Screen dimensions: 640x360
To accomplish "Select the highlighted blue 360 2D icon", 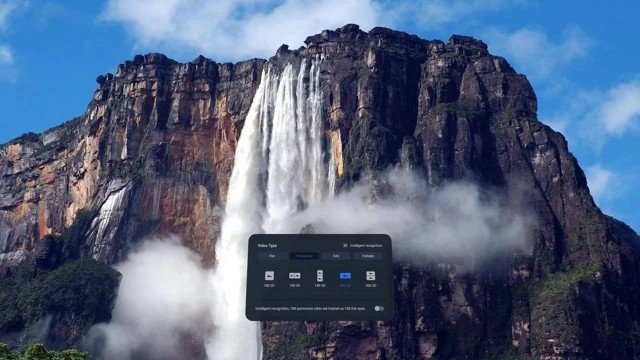I will 345,276.
